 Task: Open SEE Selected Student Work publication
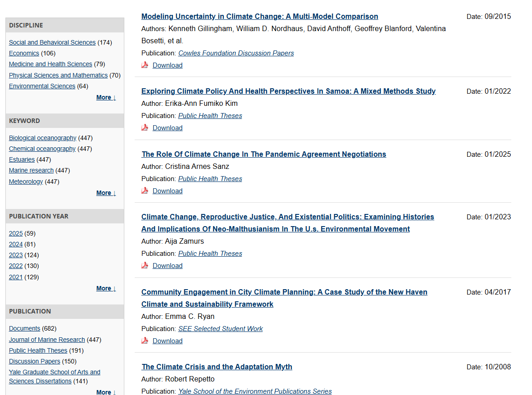pos(220,329)
